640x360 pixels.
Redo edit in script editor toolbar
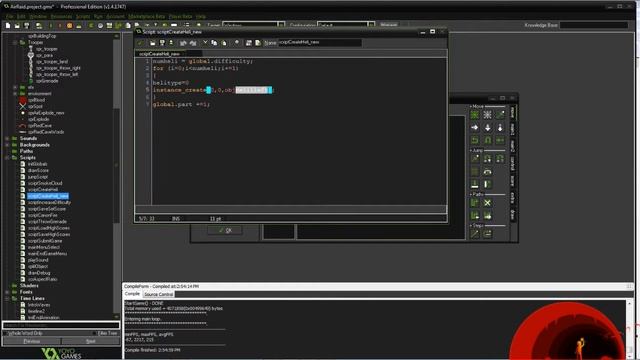[x=193, y=43]
